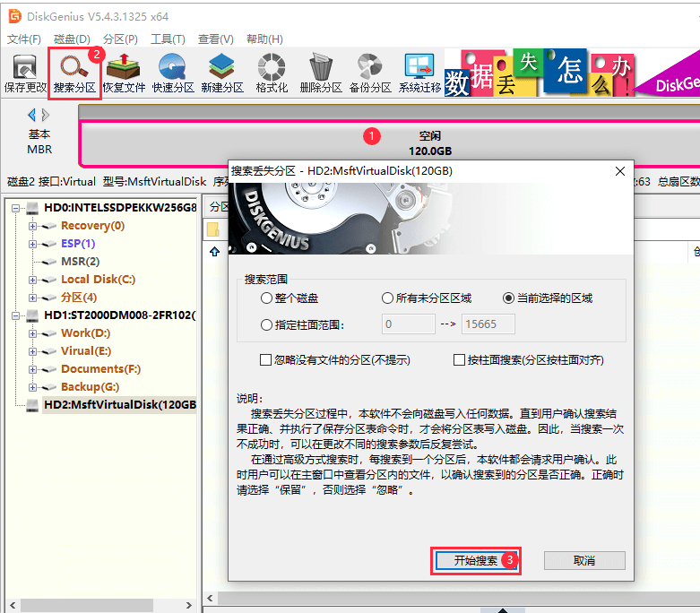The image size is (700, 613).
Task: Start the 系统迁移 system migration tool
Action: pyautogui.click(x=419, y=73)
